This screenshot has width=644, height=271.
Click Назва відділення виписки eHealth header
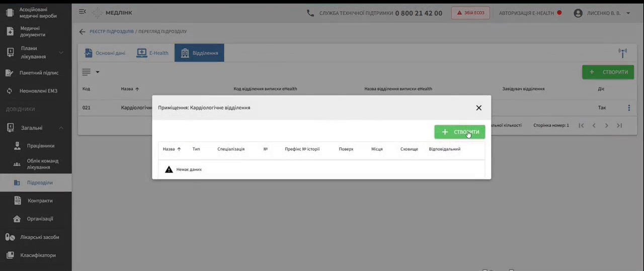click(398, 89)
